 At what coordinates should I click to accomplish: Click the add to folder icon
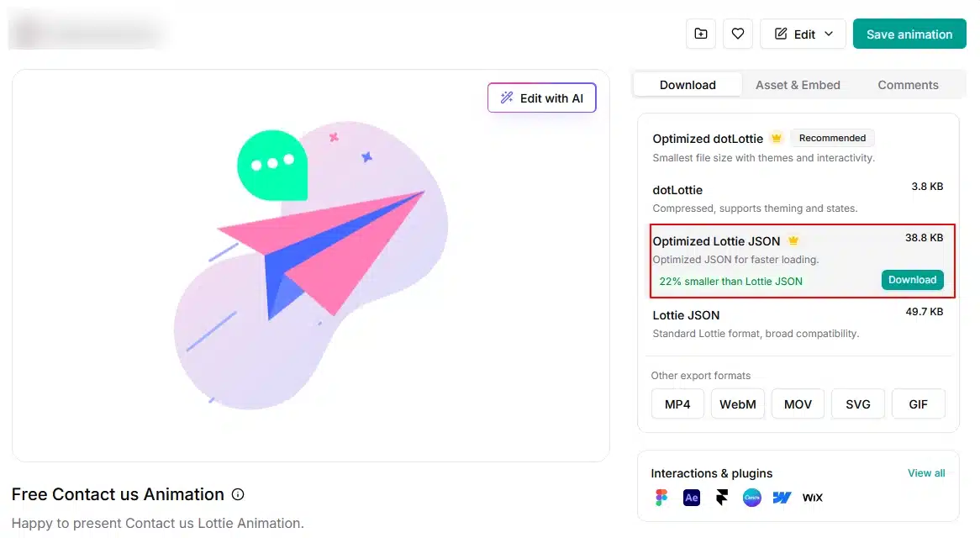[701, 34]
